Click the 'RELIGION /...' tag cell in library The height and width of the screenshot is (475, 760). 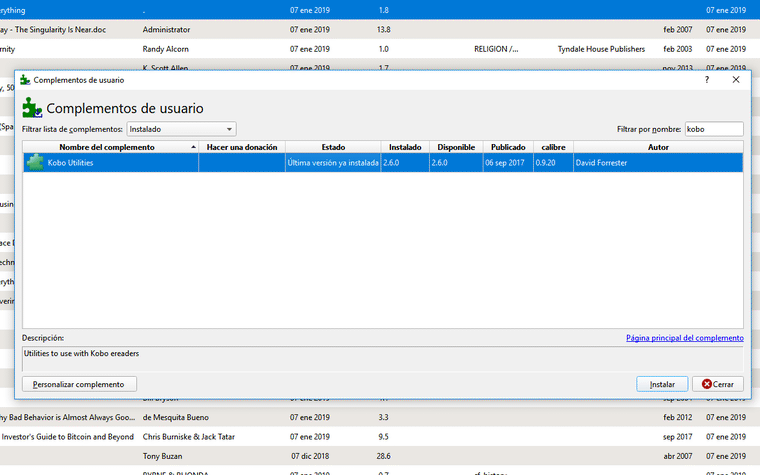point(496,49)
